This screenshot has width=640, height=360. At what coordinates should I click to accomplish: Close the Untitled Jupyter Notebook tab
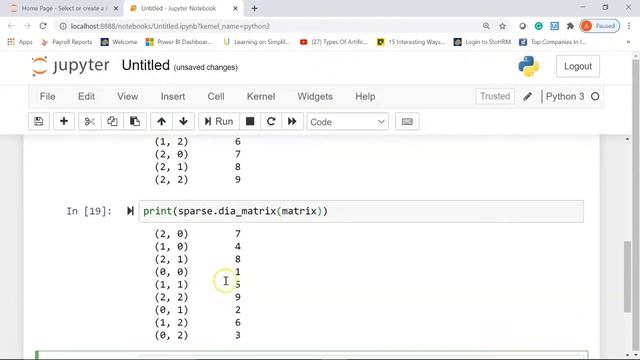235,8
